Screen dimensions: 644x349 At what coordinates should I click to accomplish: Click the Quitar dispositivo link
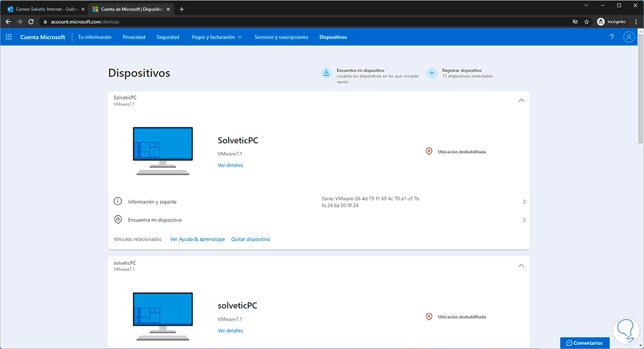[251, 239]
